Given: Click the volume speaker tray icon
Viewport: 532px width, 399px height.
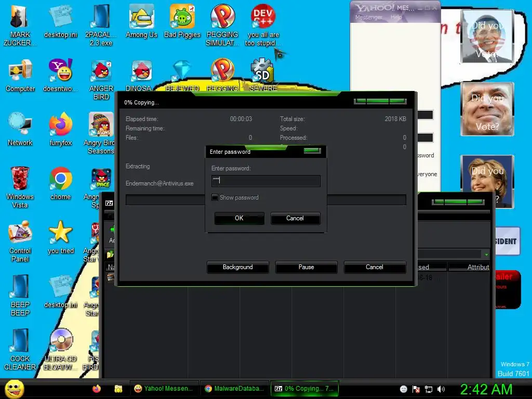Looking at the screenshot, I should [x=441, y=389].
